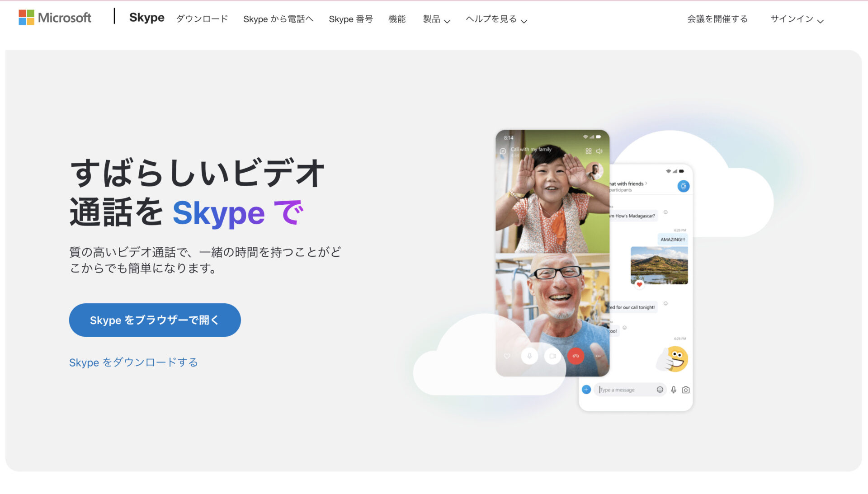Turn off the video camera in the call
The image size is (868, 494).
(552, 356)
